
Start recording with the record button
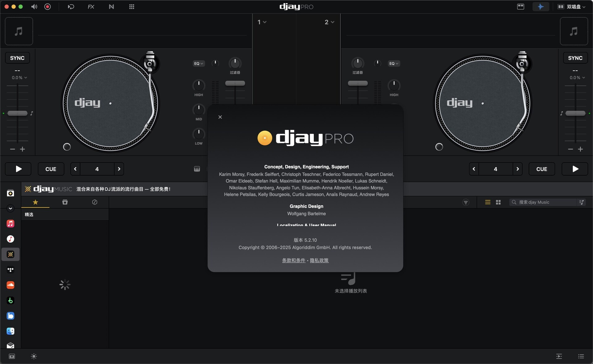tap(48, 7)
